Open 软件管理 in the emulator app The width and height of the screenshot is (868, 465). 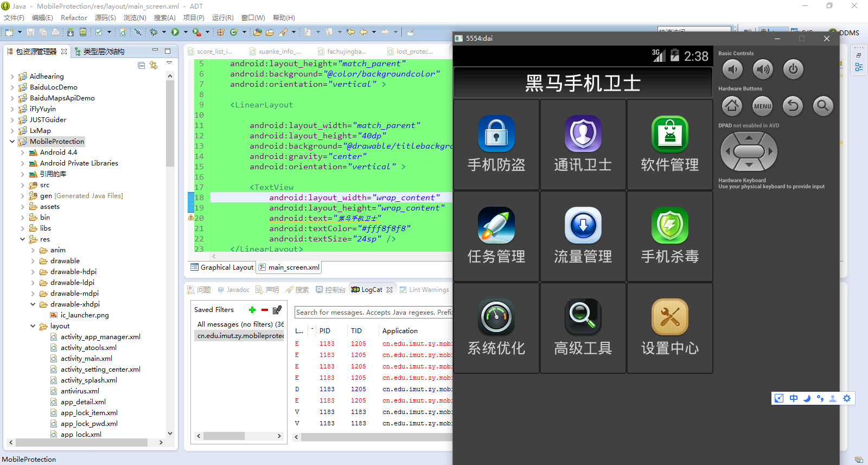click(x=670, y=144)
